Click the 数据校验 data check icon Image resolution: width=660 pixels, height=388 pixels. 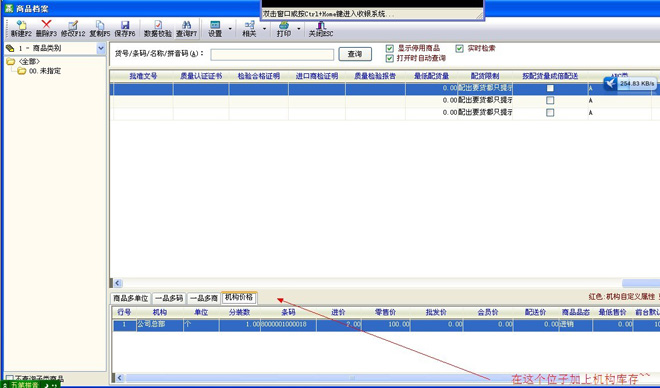click(x=158, y=25)
